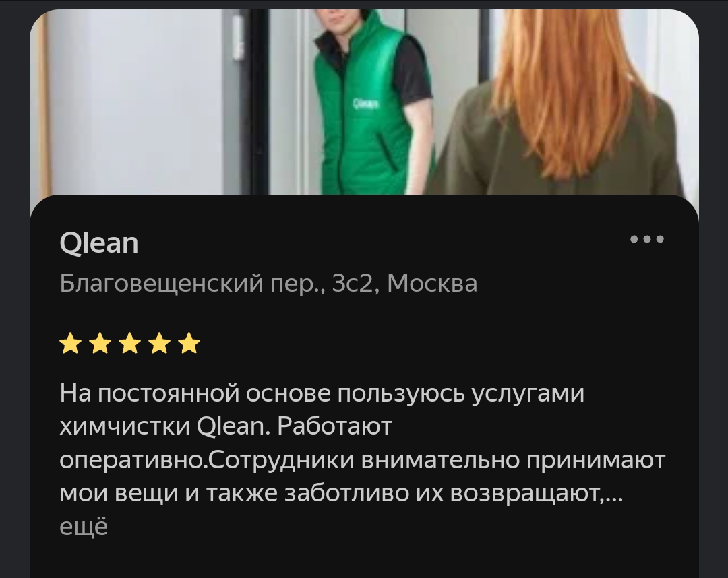The image size is (728, 578).
Task: Open the Qlean photo thumbnail
Action: tap(364, 102)
